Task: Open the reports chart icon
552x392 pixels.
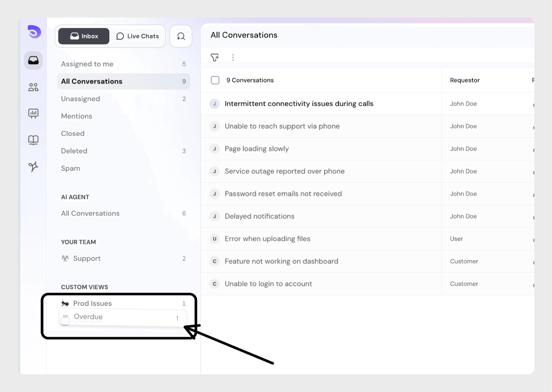Action: tap(33, 114)
